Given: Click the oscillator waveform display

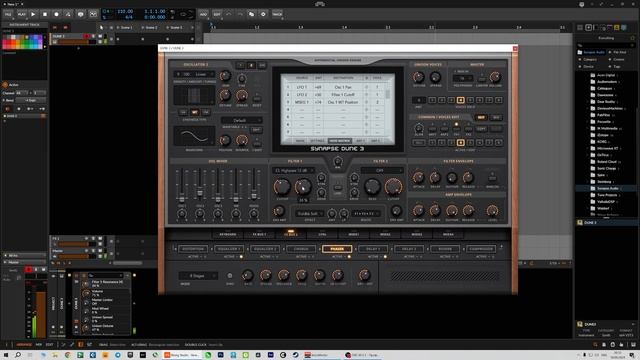Looking at the screenshot, I should coord(194,136).
